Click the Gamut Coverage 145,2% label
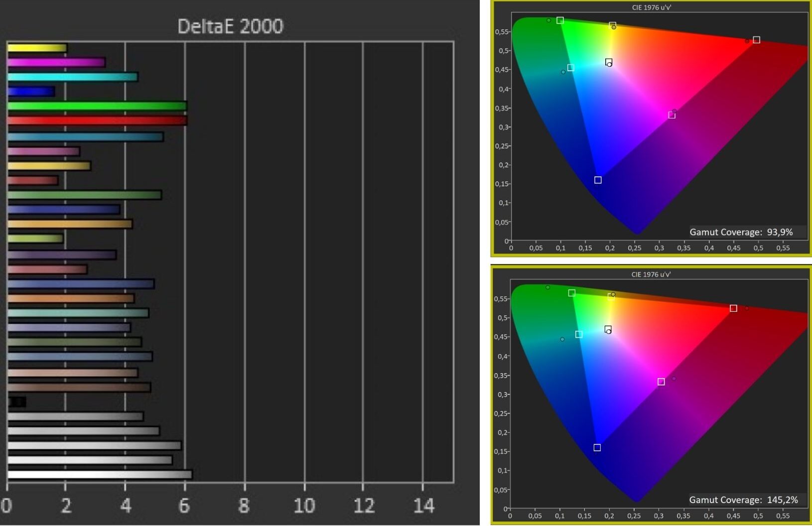 pos(743,500)
